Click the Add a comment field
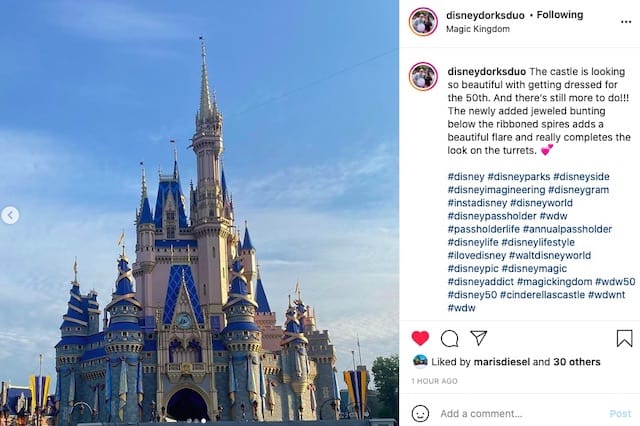 coord(521,413)
